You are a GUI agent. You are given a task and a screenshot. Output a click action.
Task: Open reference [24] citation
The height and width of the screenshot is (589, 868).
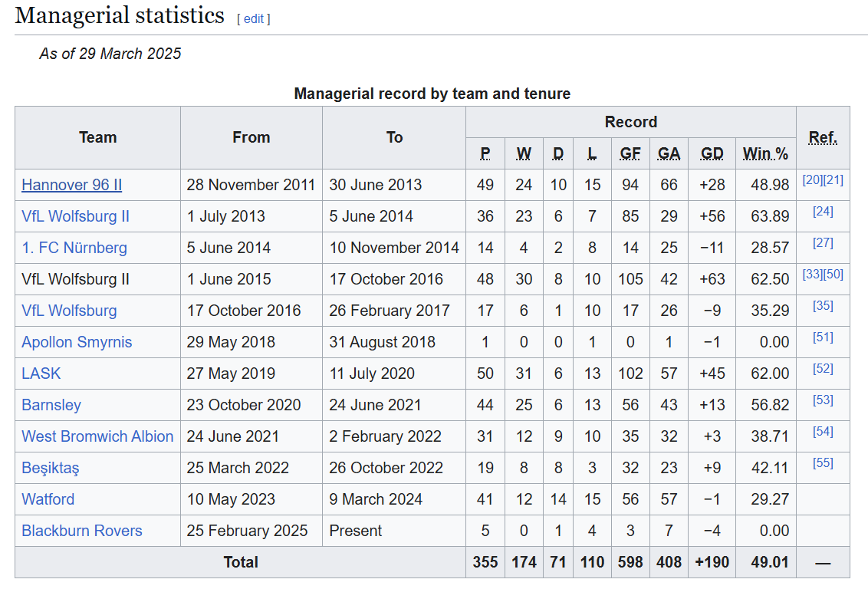click(824, 212)
